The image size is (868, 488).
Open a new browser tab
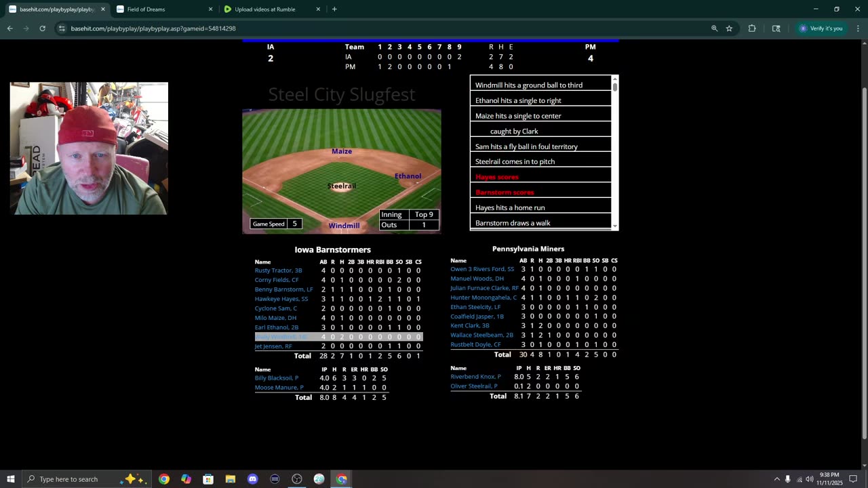(334, 9)
